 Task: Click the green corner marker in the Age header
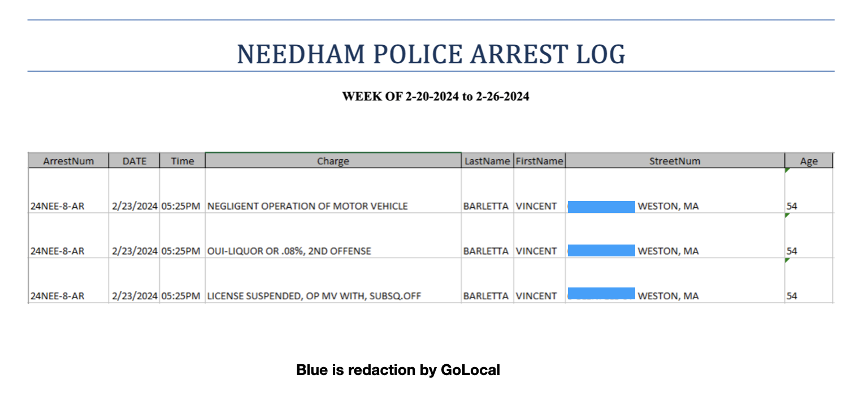click(787, 170)
